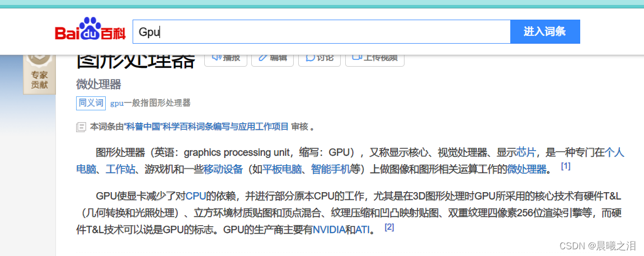644x256 pixels.
Task: Open the 智能手机 link
Action: [x=331, y=169]
